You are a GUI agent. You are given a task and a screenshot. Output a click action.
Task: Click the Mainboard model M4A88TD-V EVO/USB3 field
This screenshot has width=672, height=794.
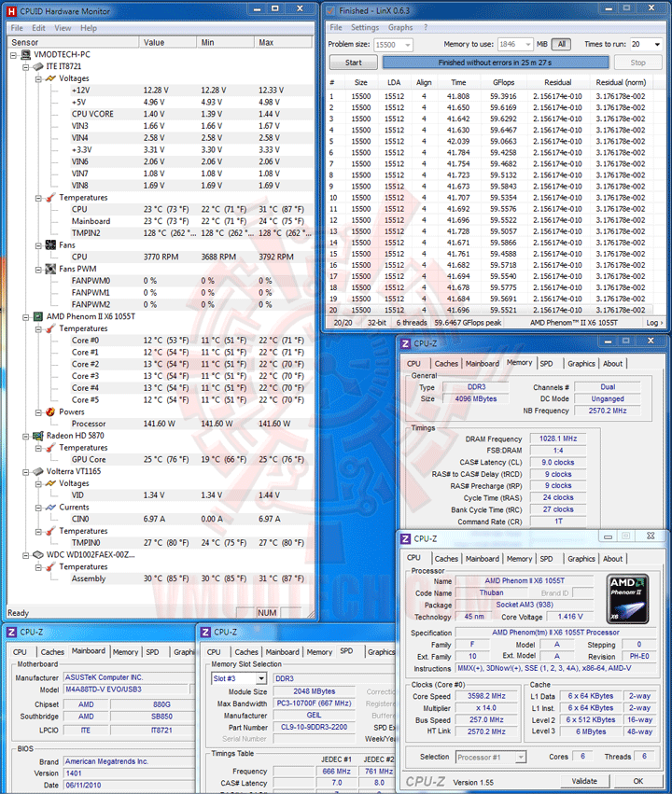pyautogui.click(x=127, y=690)
